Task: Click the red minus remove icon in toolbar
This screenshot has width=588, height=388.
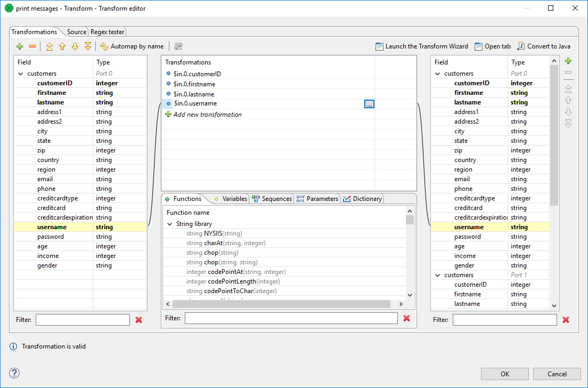Action: pyautogui.click(x=32, y=46)
